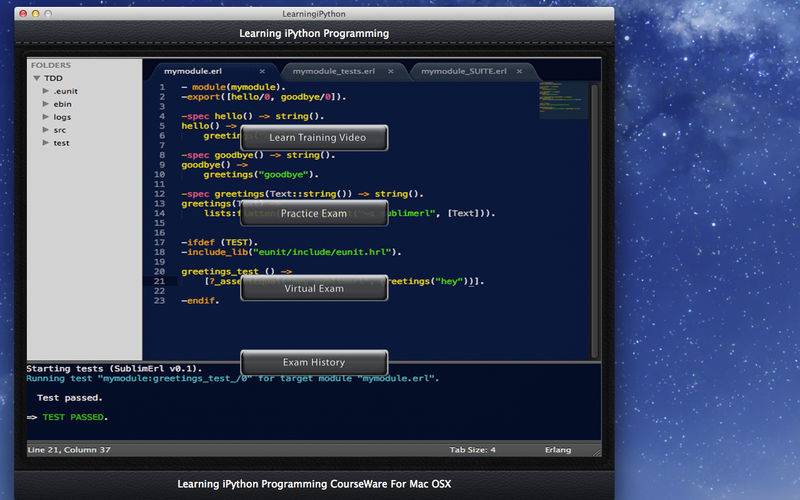Select the .eunit folder name
This screenshot has height=500, width=800.
(66, 91)
